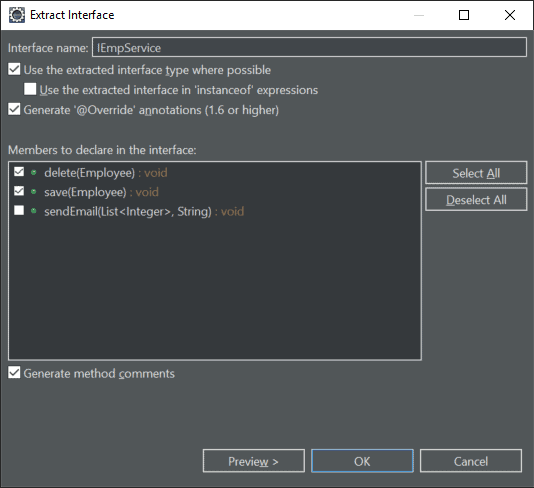Confirm extraction with the OK button
534x488 pixels.
pyautogui.click(x=362, y=461)
